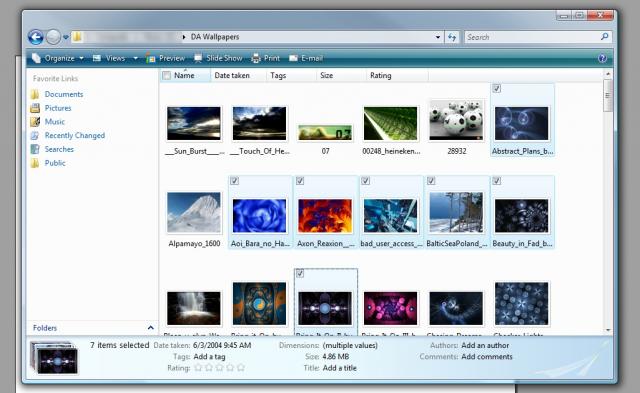Click the Music folder icon

[x=35, y=122]
